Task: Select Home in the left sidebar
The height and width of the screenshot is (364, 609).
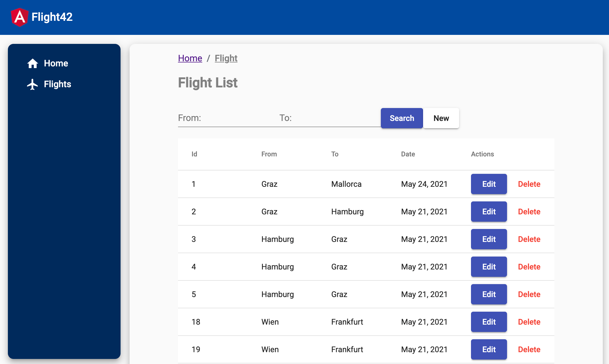Action: (56, 63)
